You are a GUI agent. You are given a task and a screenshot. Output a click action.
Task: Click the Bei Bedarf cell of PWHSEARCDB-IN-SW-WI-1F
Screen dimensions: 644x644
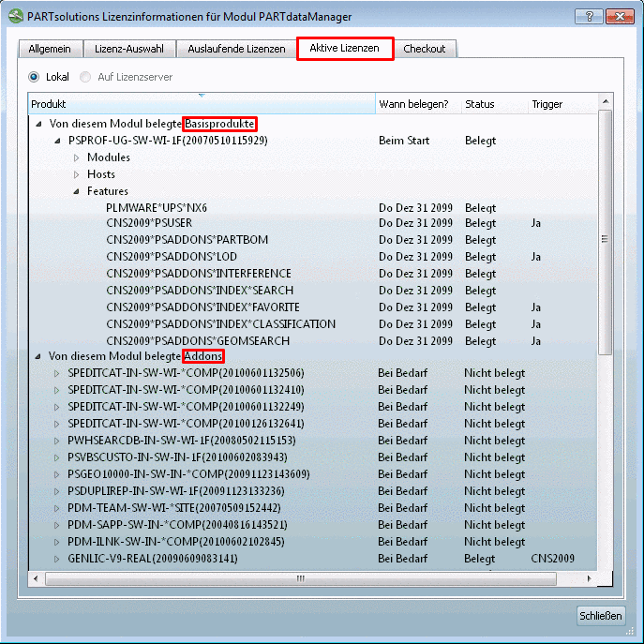point(403,441)
